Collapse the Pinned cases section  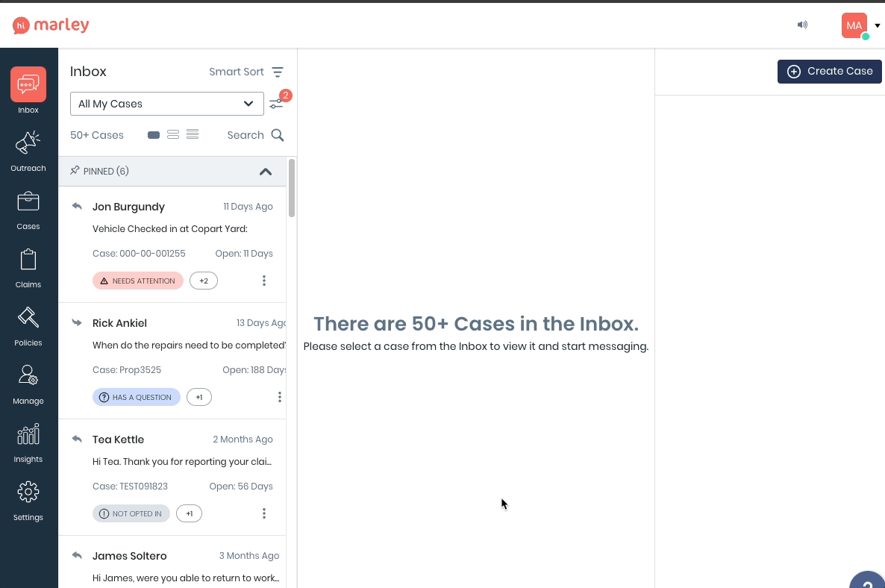coord(265,172)
